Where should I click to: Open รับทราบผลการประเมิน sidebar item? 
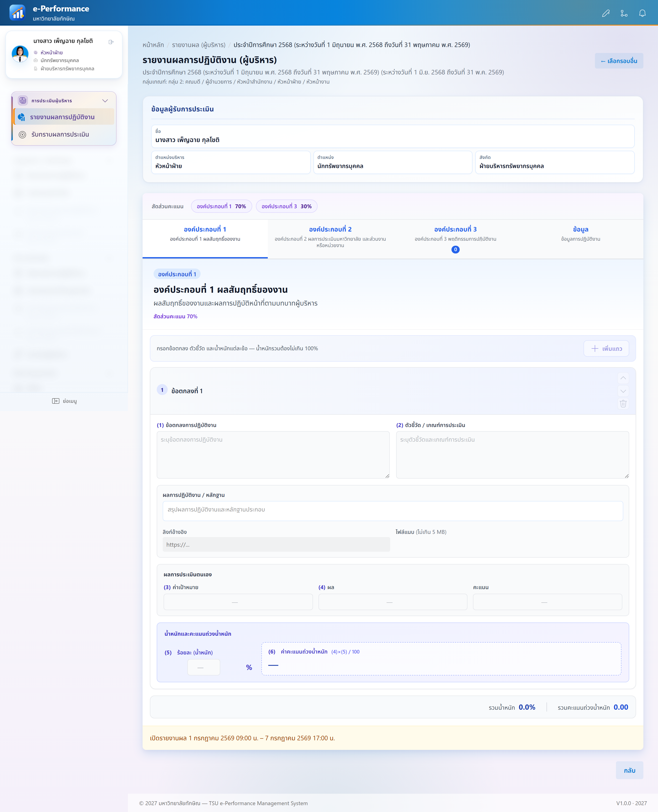point(64,134)
